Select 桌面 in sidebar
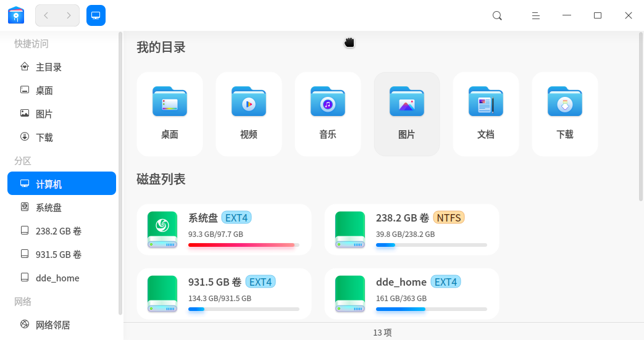This screenshot has height=340, width=644. pyautogui.click(x=62, y=90)
